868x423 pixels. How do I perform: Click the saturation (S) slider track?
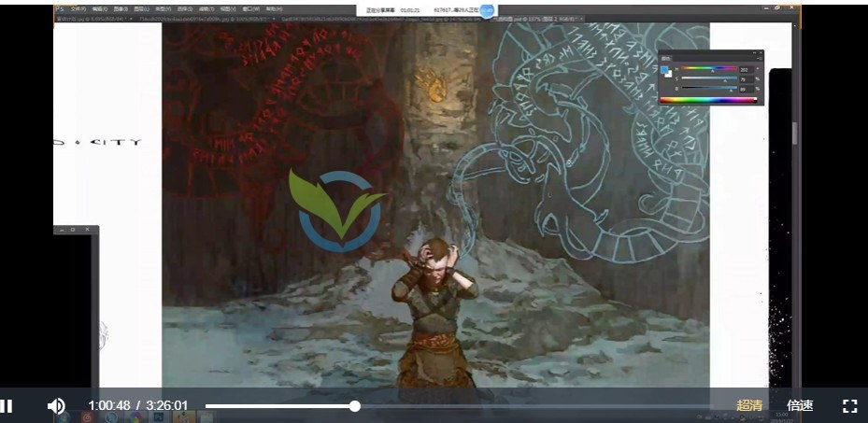click(707, 79)
